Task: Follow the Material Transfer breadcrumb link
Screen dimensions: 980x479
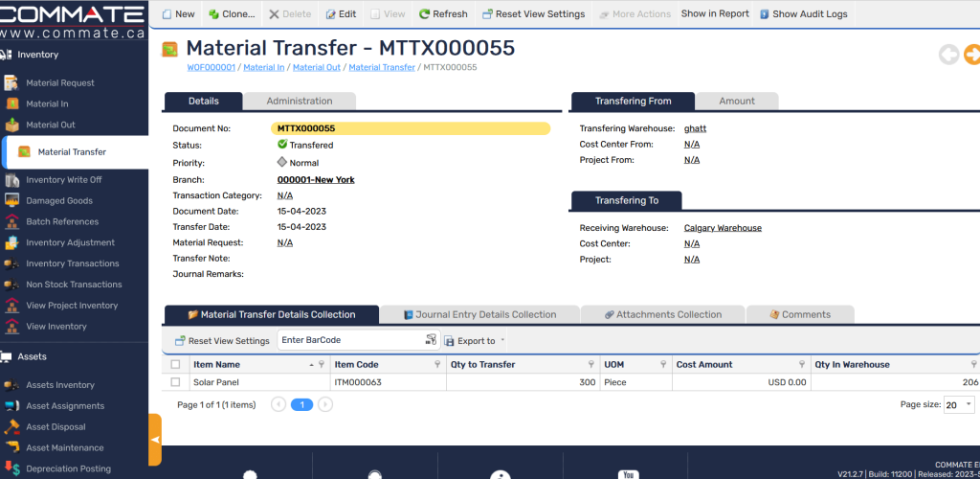Action: pyautogui.click(x=382, y=67)
